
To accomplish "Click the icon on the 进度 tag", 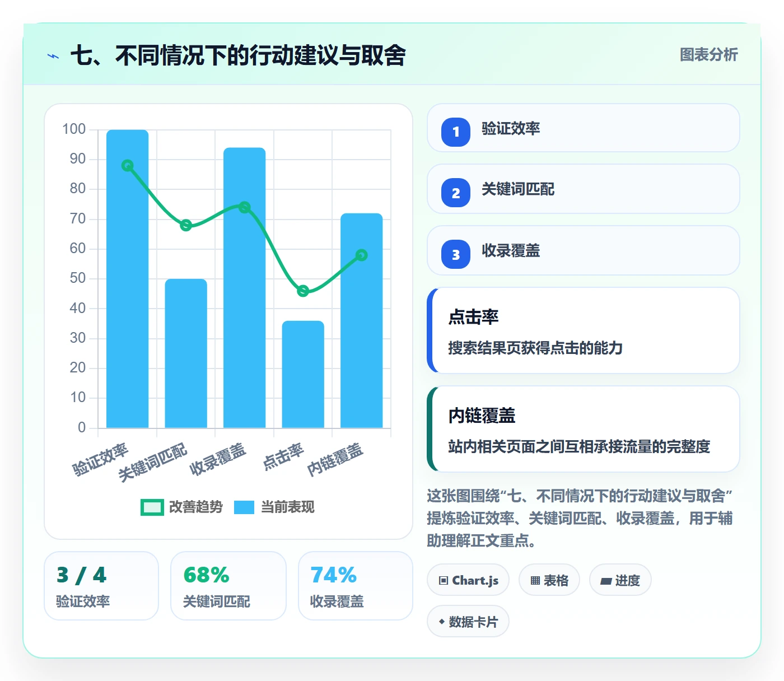I will (x=606, y=581).
